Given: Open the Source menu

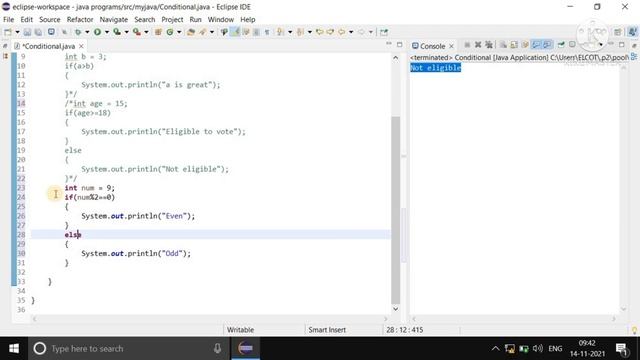Looking at the screenshot, I should tap(49, 19).
